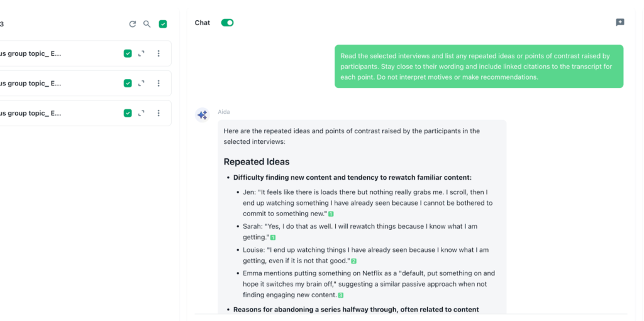Open citation 1 after Jen's quote
Viewport: 644px width, 321px height.
[331, 214]
